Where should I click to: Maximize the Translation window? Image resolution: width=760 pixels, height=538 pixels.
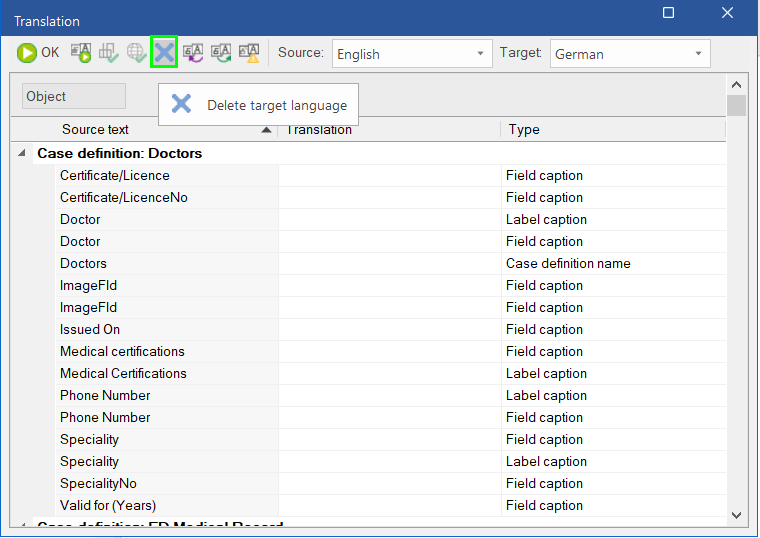(668, 13)
